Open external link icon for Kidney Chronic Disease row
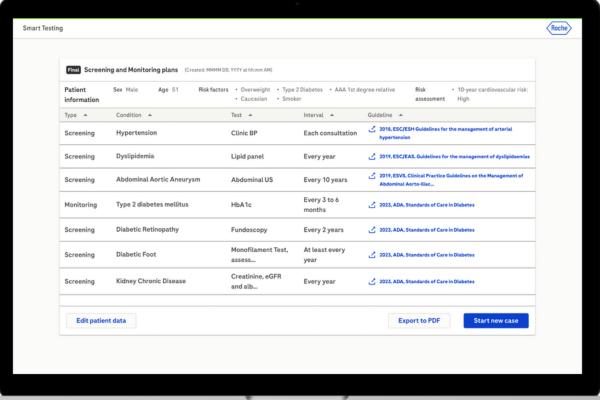600x400 pixels. [372, 281]
